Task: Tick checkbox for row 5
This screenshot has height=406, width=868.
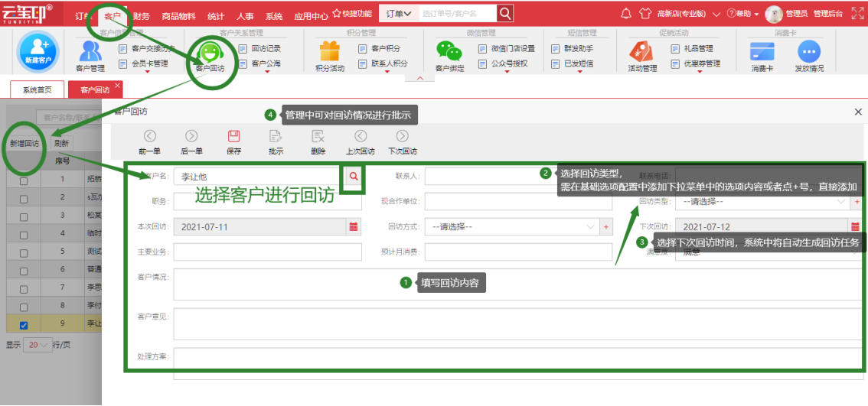Action: [24, 253]
